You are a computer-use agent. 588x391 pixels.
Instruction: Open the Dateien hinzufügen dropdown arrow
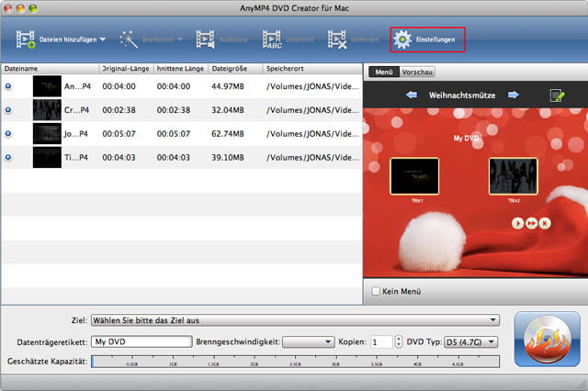tap(102, 39)
